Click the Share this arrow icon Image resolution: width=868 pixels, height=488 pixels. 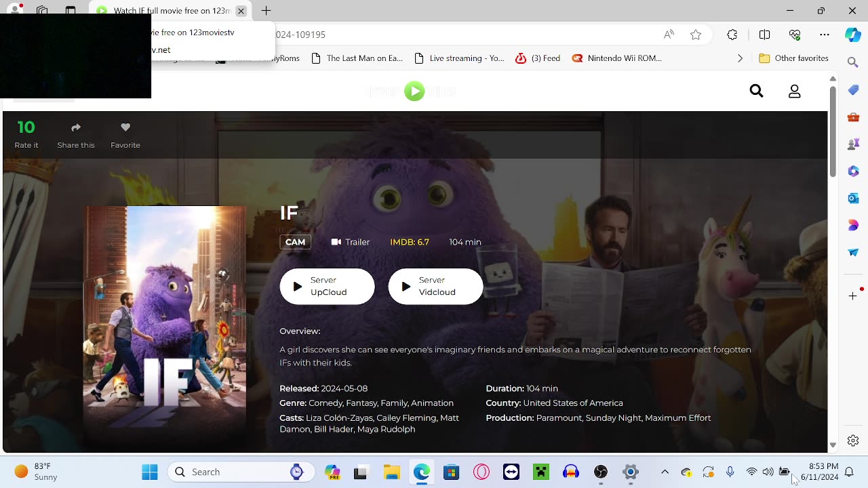tap(76, 127)
